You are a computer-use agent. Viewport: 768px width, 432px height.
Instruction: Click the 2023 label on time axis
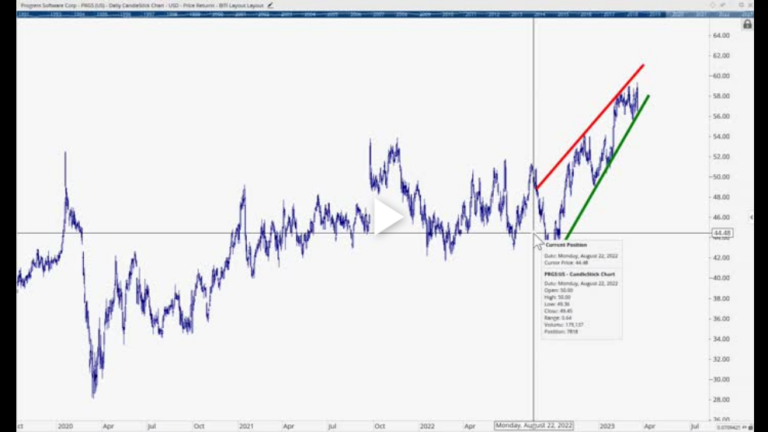click(604, 425)
